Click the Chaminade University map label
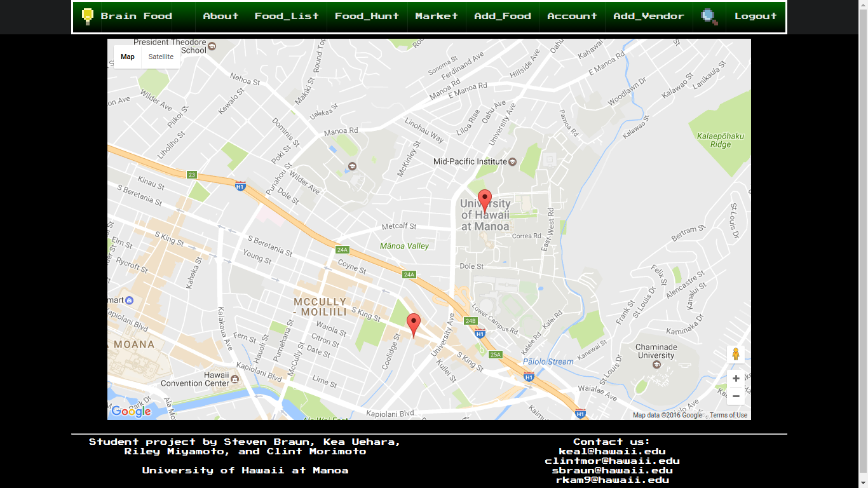 tap(656, 351)
